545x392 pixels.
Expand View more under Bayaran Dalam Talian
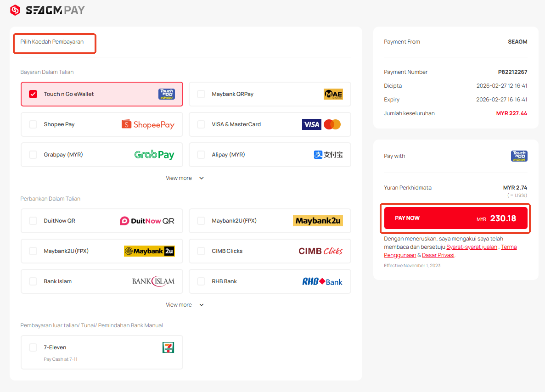pyautogui.click(x=185, y=178)
